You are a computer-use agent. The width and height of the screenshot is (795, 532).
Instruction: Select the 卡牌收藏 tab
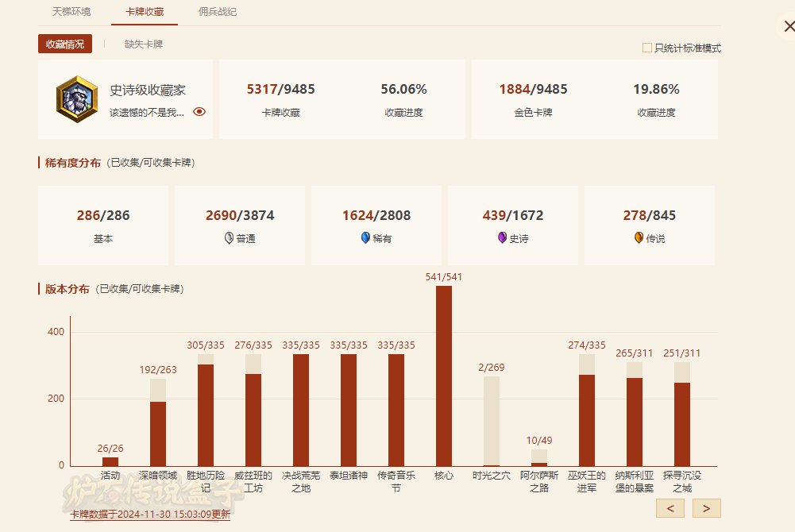pos(145,12)
